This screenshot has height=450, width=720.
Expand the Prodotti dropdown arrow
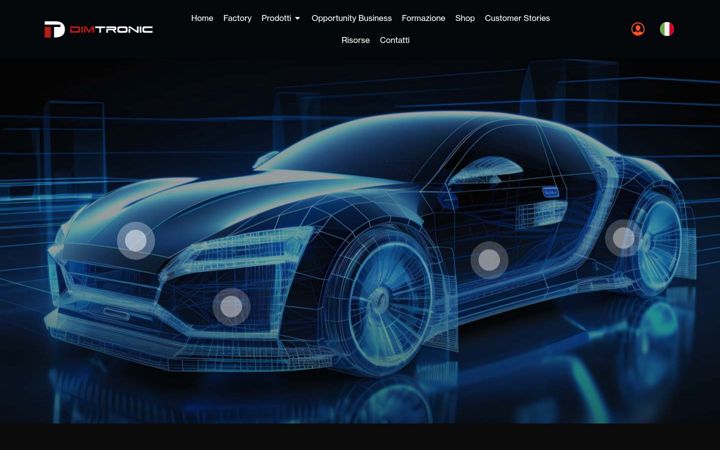click(x=297, y=18)
